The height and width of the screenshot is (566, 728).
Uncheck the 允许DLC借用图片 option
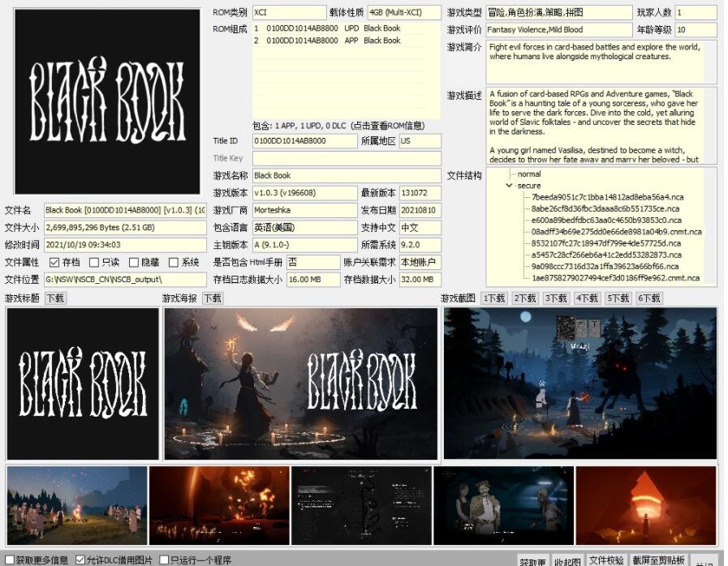tap(80, 560)
